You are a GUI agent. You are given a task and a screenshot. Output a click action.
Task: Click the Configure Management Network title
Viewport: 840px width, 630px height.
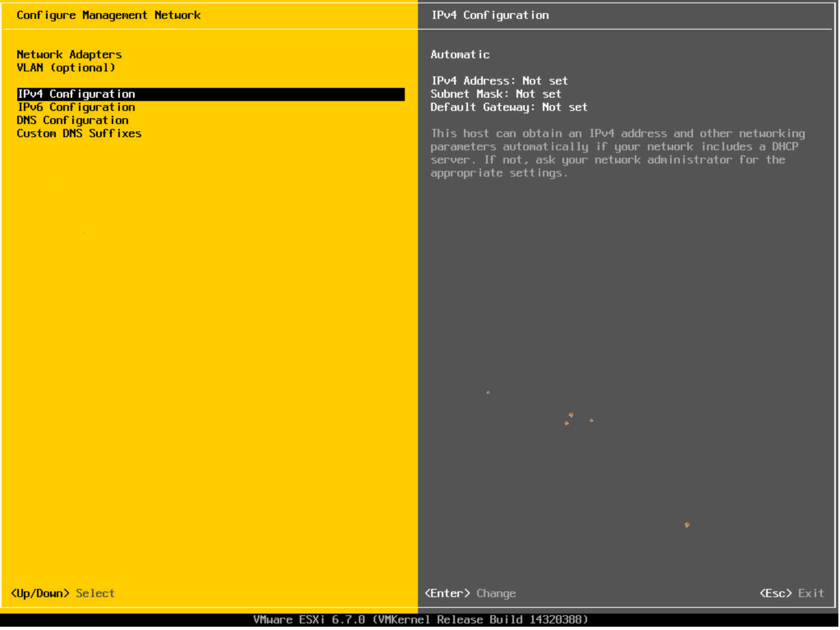click(108, 15)
